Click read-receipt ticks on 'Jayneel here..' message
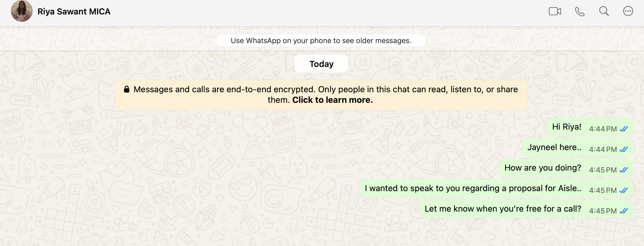 (624, 150)
